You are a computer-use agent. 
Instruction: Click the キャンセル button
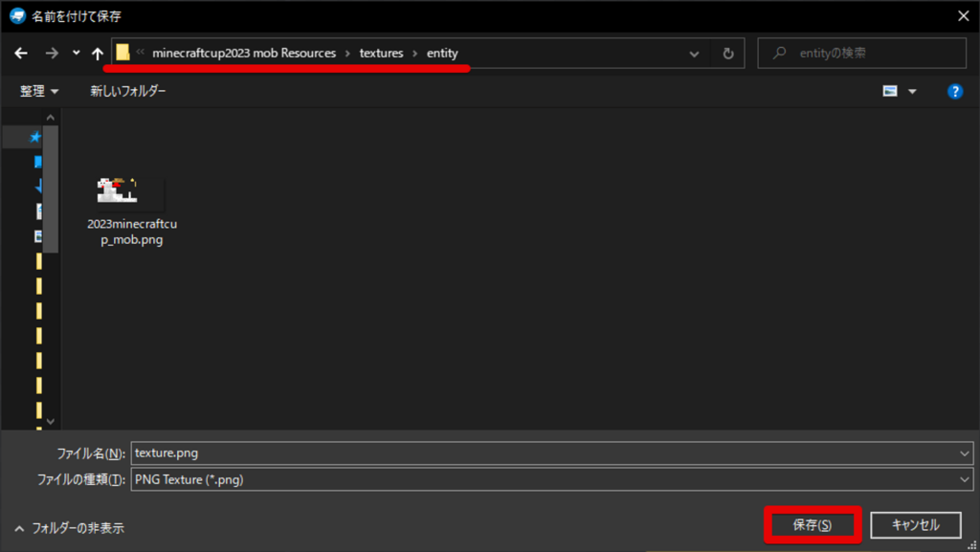(915, 525)
